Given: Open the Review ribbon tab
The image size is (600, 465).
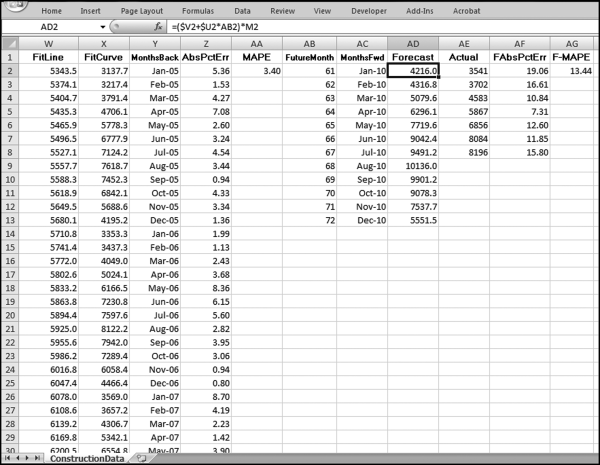Looking at the screenshot, I should tap(282, 11).
